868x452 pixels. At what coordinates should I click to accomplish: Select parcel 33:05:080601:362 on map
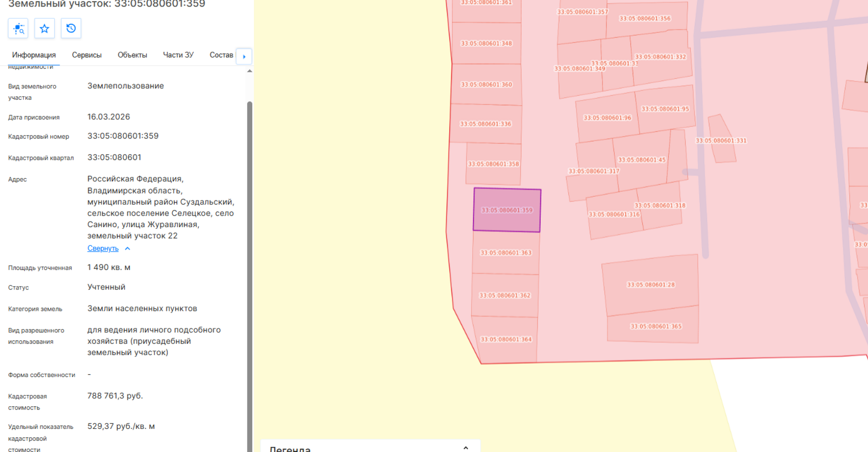[x=505, y=295]
